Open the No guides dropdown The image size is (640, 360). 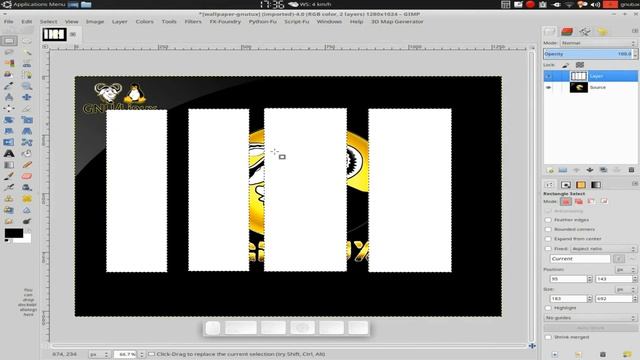tap(590, 318)
